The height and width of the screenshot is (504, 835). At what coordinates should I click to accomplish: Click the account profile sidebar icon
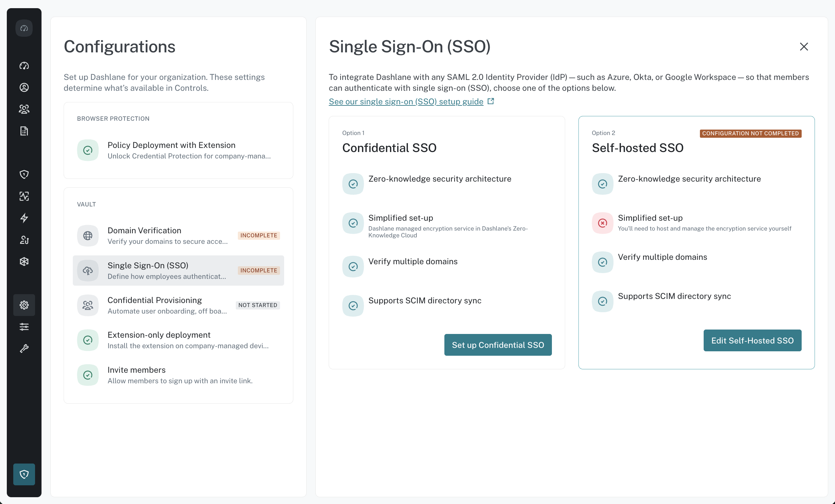(x=24, y=87)
